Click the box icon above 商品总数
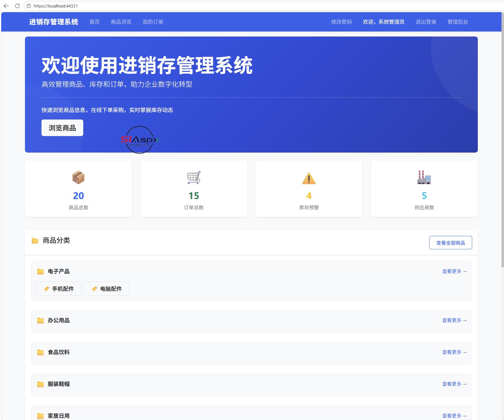Screen dimensions: 504x420 tap(78, 178)
